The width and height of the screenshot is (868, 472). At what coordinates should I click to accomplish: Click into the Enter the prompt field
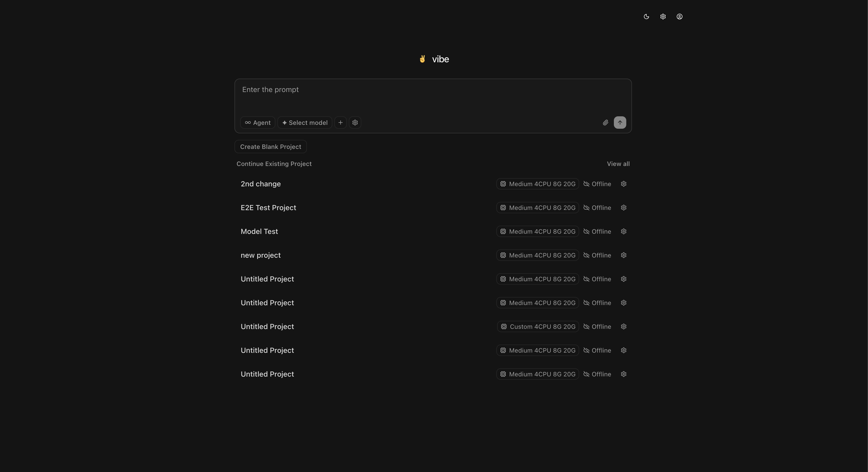pos(433,96)
